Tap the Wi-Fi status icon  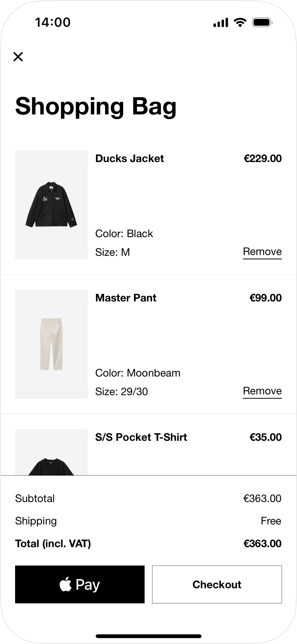[240, 23]
